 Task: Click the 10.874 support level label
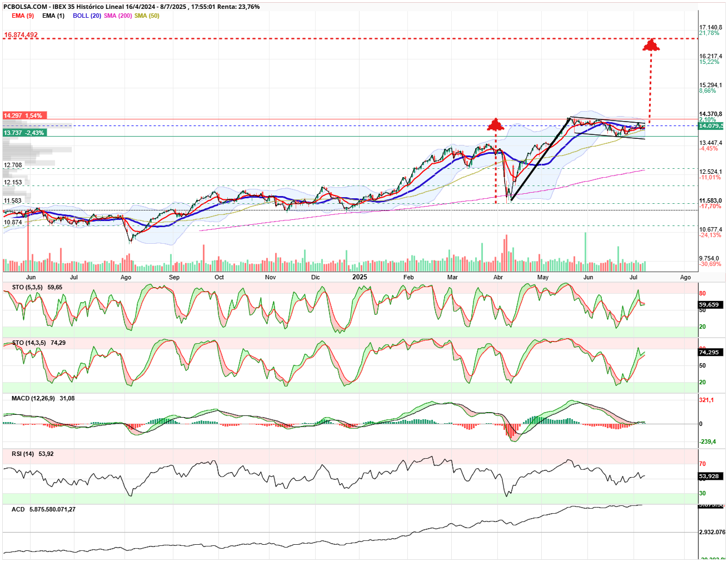click(x=13, y=222)
